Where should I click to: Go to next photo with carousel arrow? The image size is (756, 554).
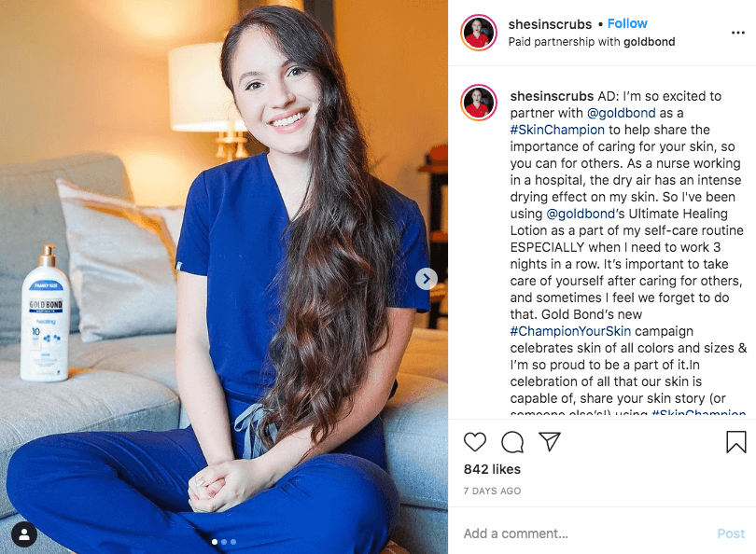click(427, 279)
